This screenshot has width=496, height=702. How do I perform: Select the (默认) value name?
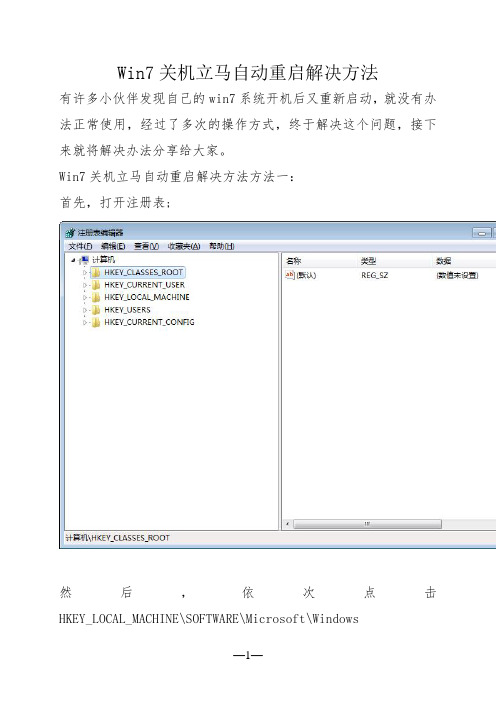pos(306,275)
